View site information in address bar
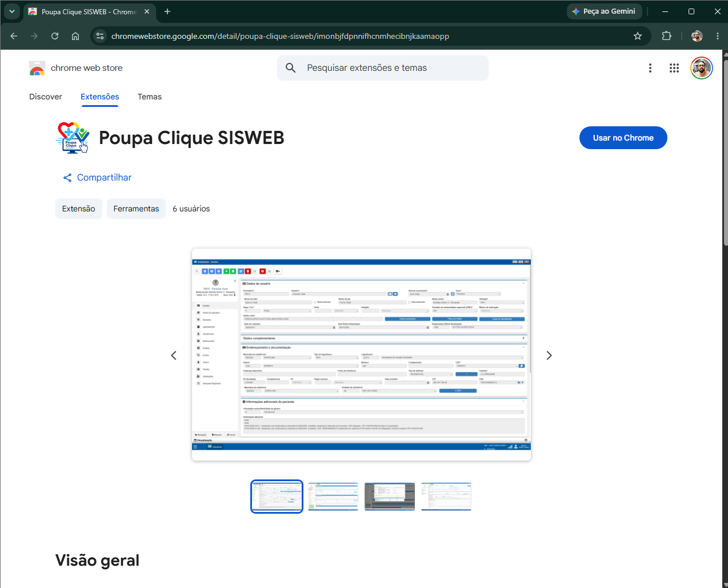Viewport: 728px width, 588px height. pyautogui.click(x=100, y=36)
